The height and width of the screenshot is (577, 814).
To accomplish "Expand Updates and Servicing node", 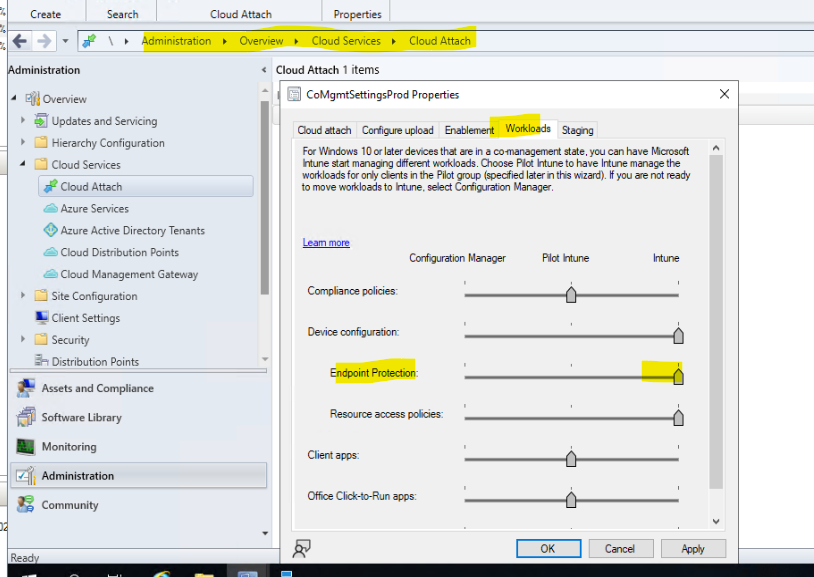I will pyautogui.click(x=22, y=120).
